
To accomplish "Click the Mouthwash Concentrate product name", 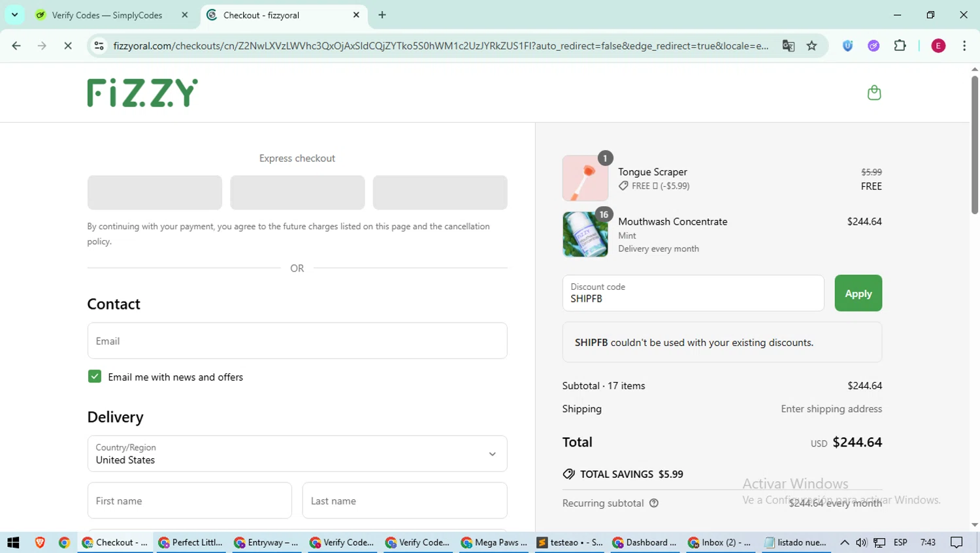I will click(x=673, y=221).
